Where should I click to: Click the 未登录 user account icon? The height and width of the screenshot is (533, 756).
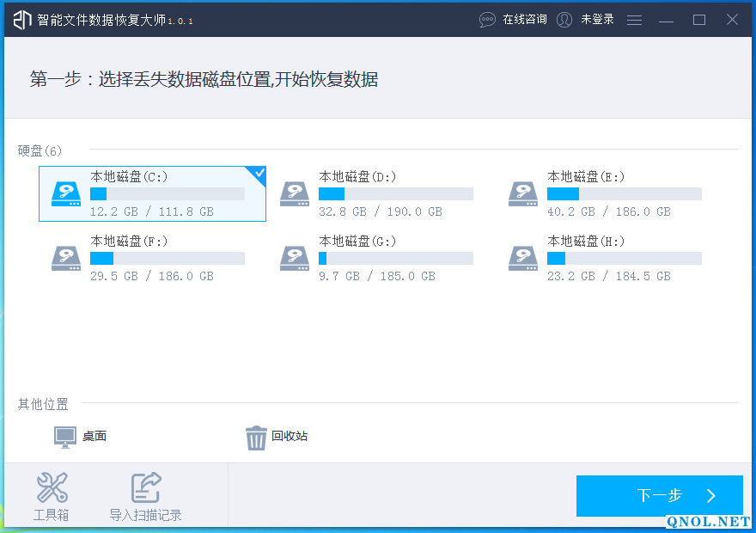[564, 19]
